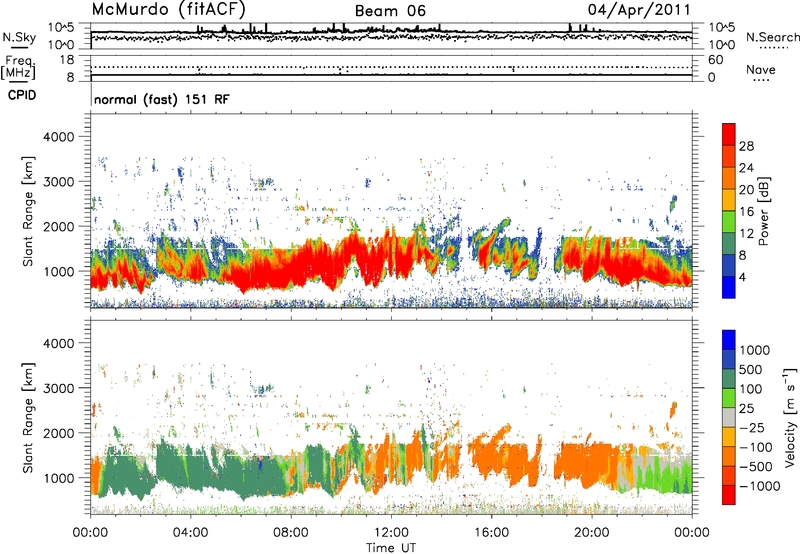Click the 4000 label on the power panel axis

tap(58, 137)
